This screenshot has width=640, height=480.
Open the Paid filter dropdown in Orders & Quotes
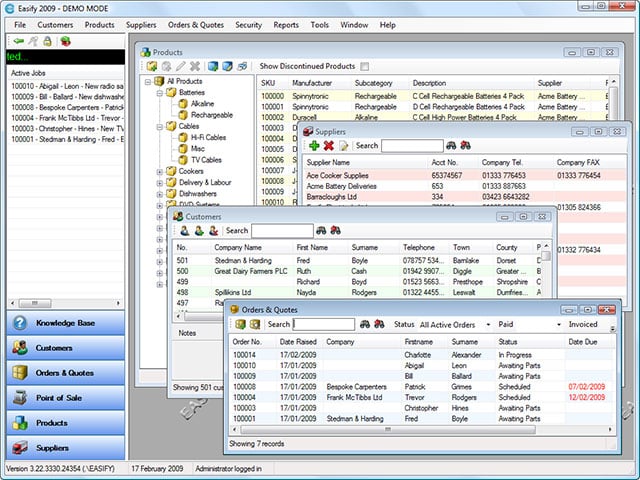tap(559, 325)
